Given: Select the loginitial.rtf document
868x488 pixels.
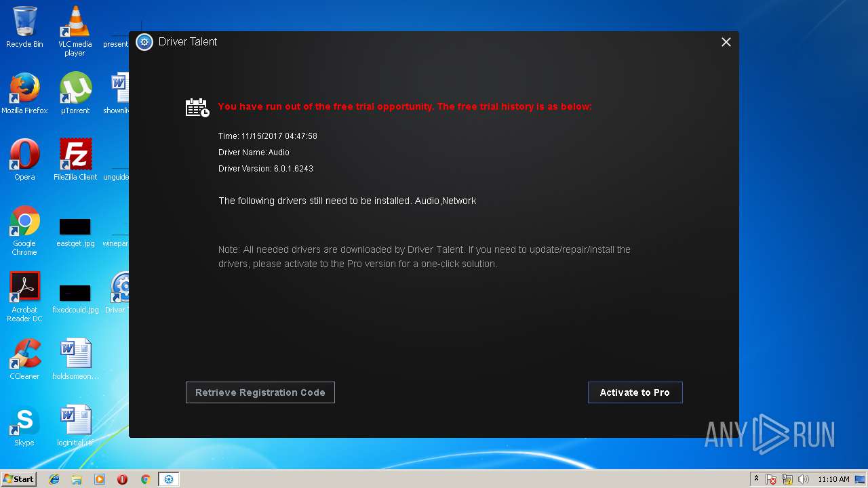Looking at the screenshot, I should tap(75, 426).
